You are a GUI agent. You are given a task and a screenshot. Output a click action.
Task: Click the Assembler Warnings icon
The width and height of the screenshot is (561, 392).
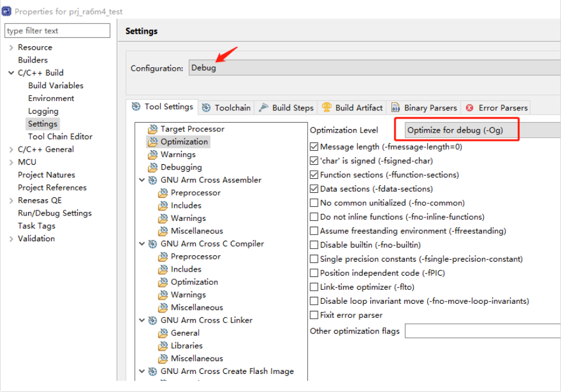coord(163,218)
